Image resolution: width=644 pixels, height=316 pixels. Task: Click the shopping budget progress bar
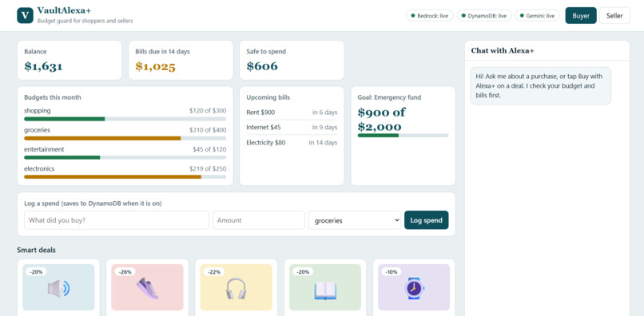(x=125, y=119)
